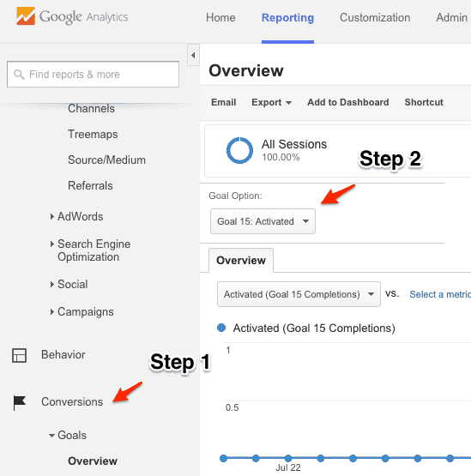Click the Conversions flag icon
Viewport: 471px width, 476px height.
pos(20,402)
